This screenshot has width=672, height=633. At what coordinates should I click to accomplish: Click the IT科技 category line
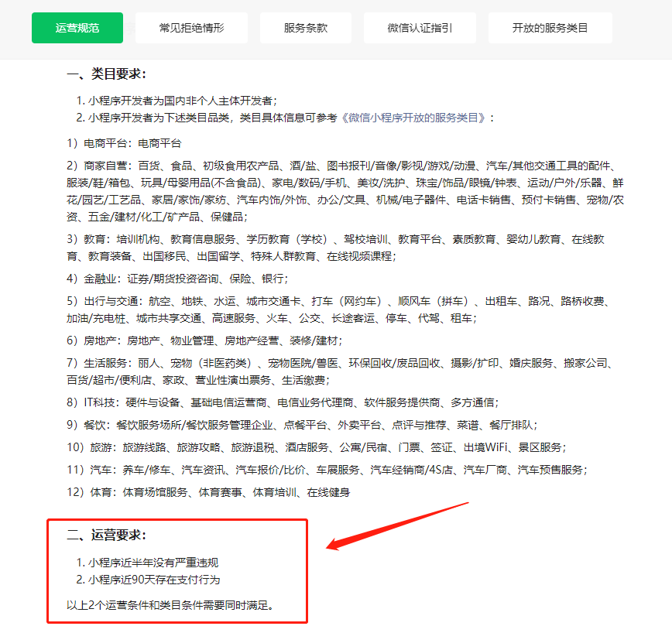tap(283, 402)
